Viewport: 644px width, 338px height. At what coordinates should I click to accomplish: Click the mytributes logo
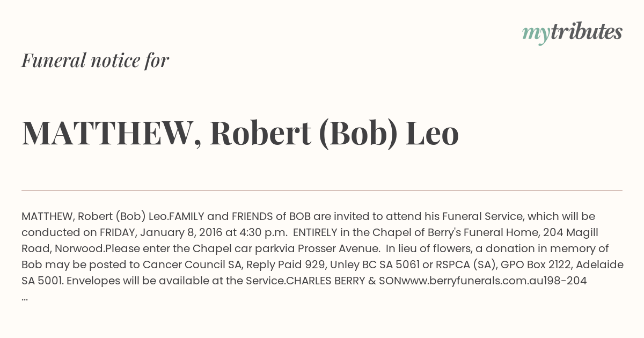click(x=572, y=33)
